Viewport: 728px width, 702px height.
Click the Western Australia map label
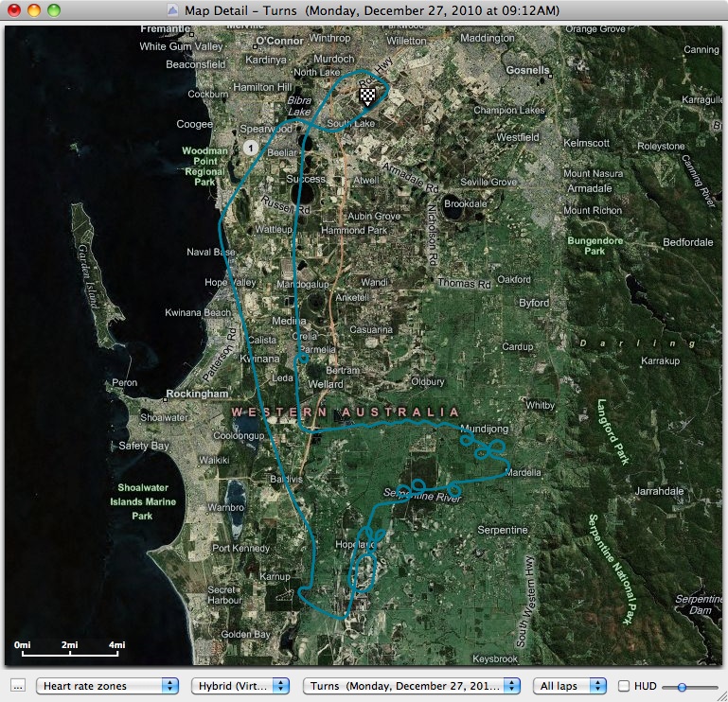(346, 412)
